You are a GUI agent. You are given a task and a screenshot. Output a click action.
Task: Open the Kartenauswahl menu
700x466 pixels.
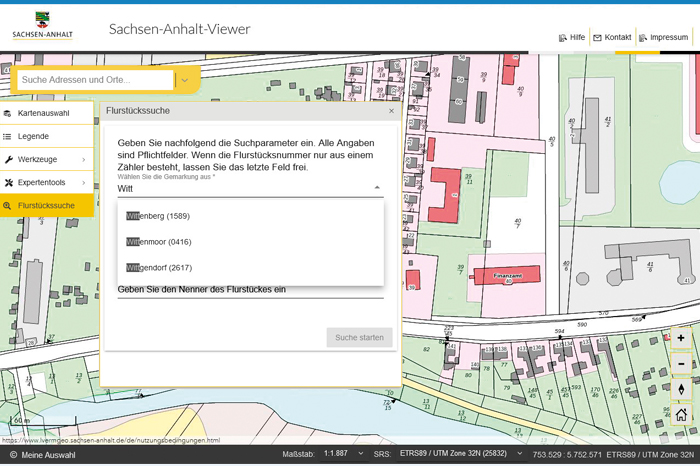click(47, 113)
